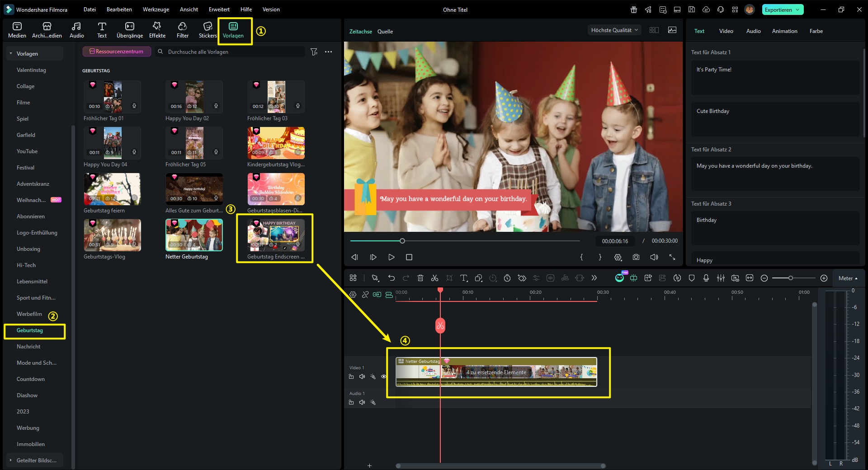The height and width of the screenshot is (470, 868).
Task: Click the preview playback progress slider
Action: [x=402, y=241]
